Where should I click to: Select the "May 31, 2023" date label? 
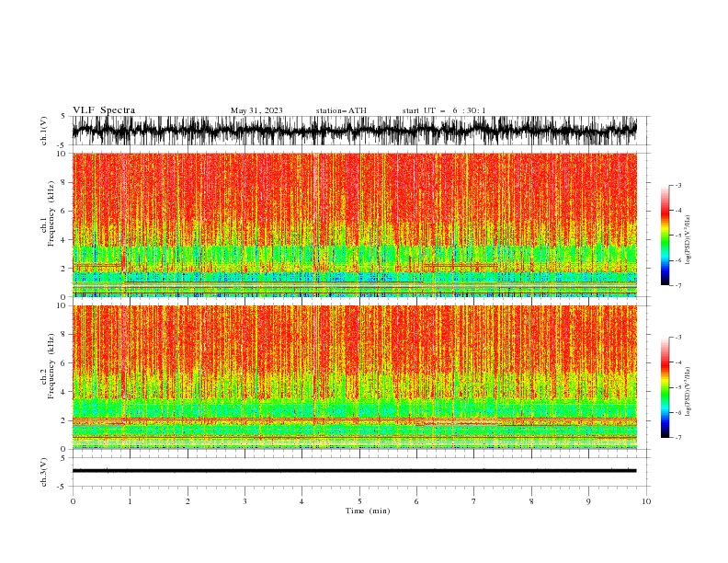click(x=256, y=110)
